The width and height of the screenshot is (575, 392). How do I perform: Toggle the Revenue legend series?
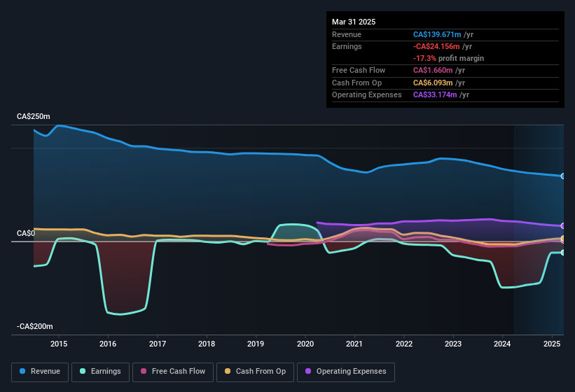(40, 372)
